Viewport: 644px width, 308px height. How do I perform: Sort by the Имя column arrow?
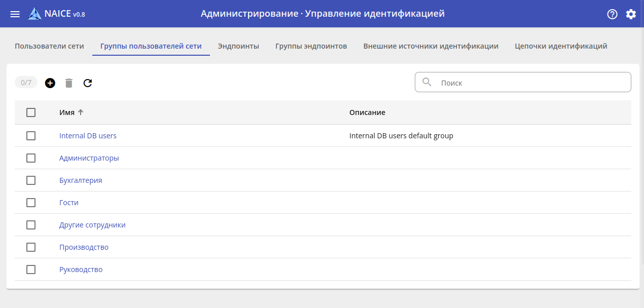click(x=80, y=112)
